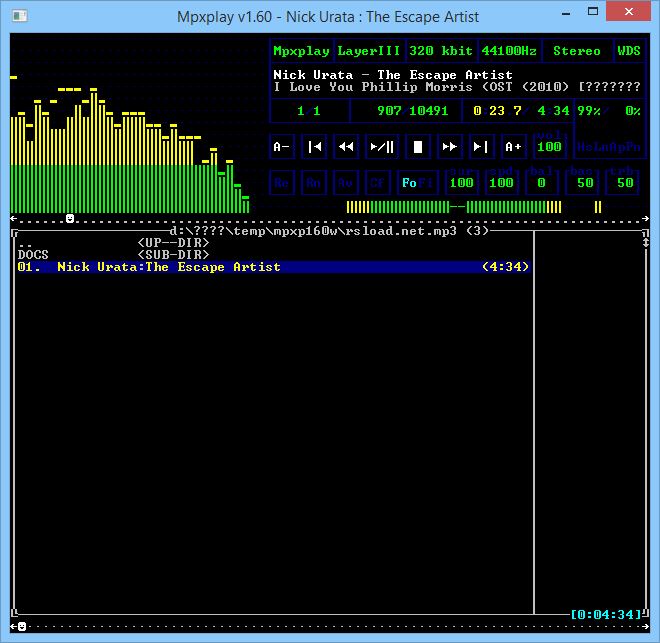
Task: Open the window system menu icon
Action: click(x=19, y=16)
